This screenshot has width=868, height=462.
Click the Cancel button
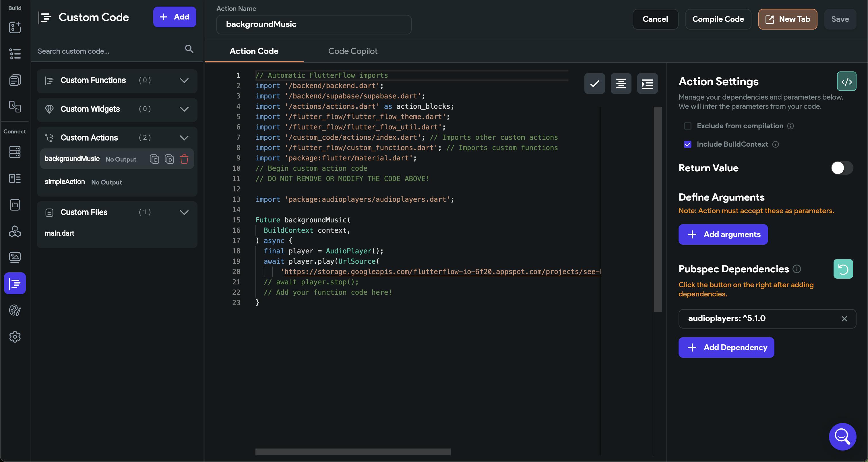pos(655,19)
